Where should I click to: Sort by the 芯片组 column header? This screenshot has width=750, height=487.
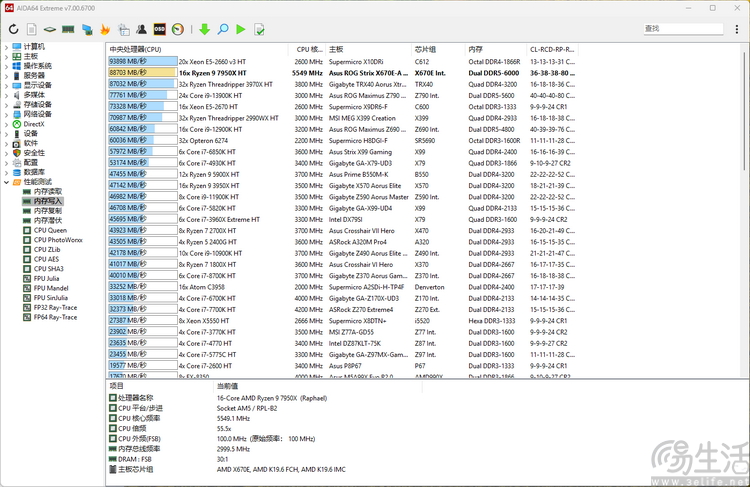[438, 49]
